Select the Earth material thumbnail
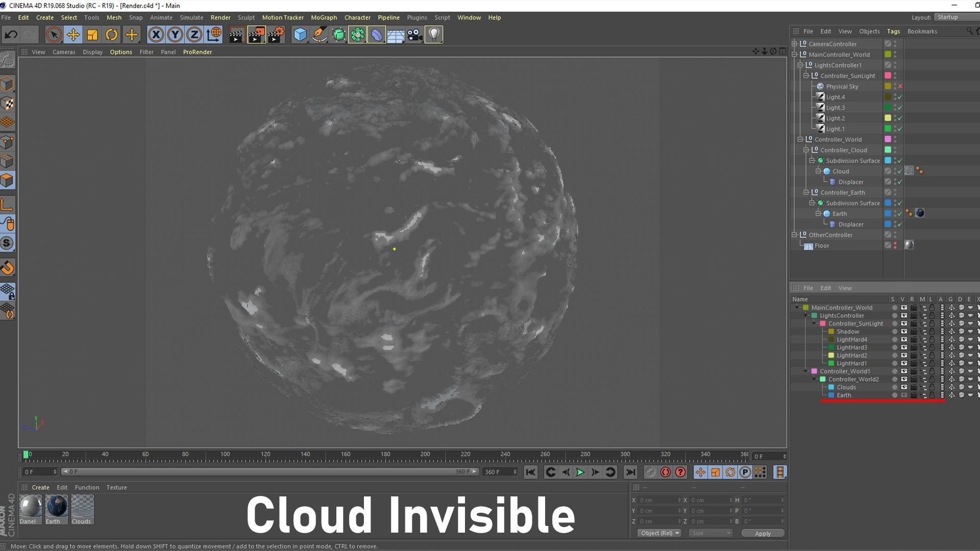 (56, 507)
